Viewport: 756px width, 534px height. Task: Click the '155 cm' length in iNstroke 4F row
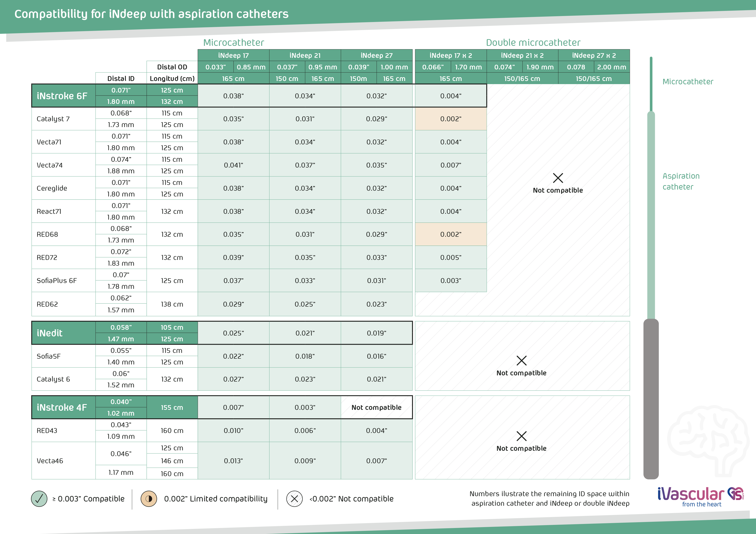[172, 407]
